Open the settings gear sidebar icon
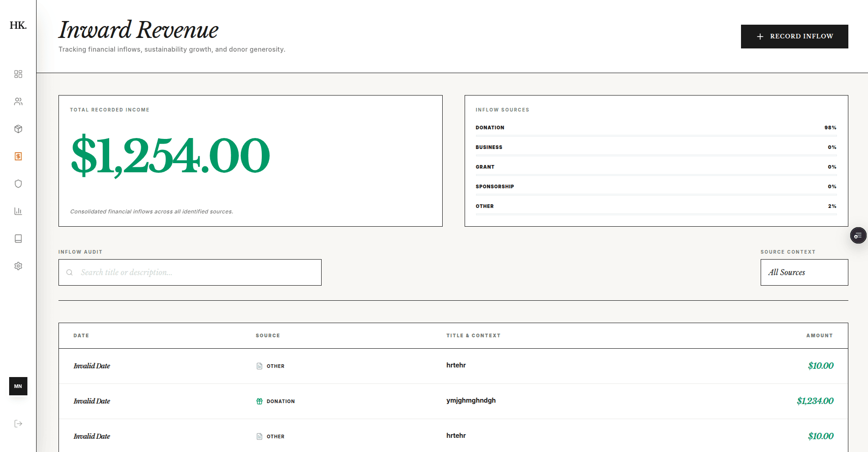The image size is (868, 452). coord(18,266)
